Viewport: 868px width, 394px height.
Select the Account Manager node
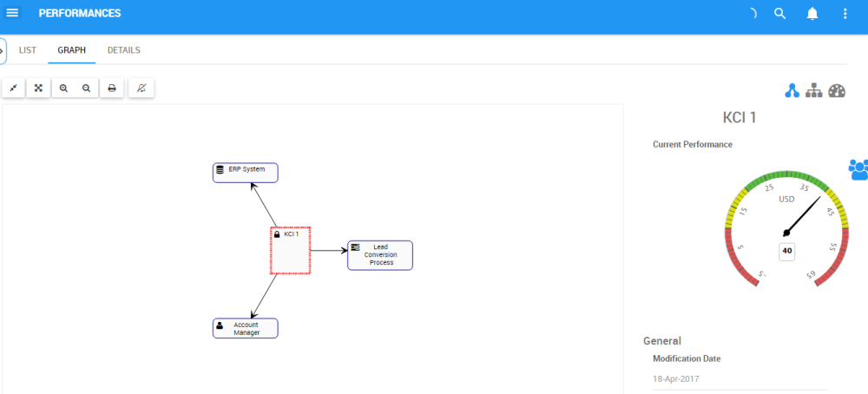coord(246,328)
